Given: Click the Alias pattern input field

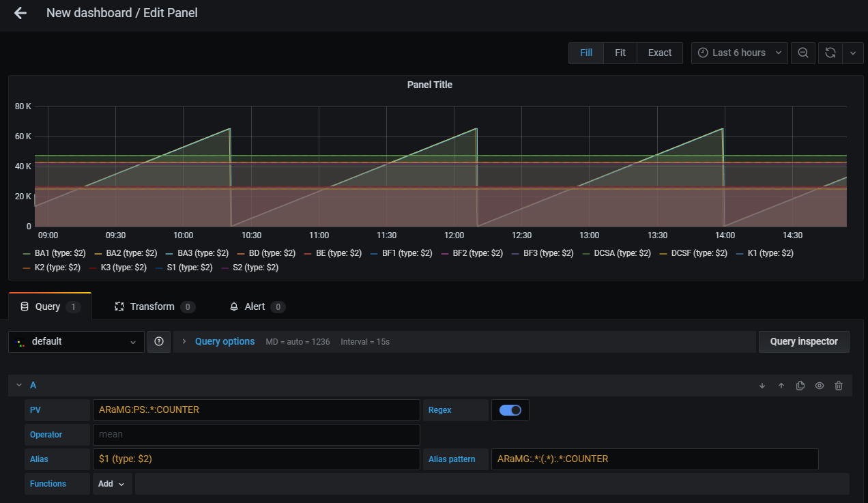Looking at the screenshot, I should tap(654, 459).
